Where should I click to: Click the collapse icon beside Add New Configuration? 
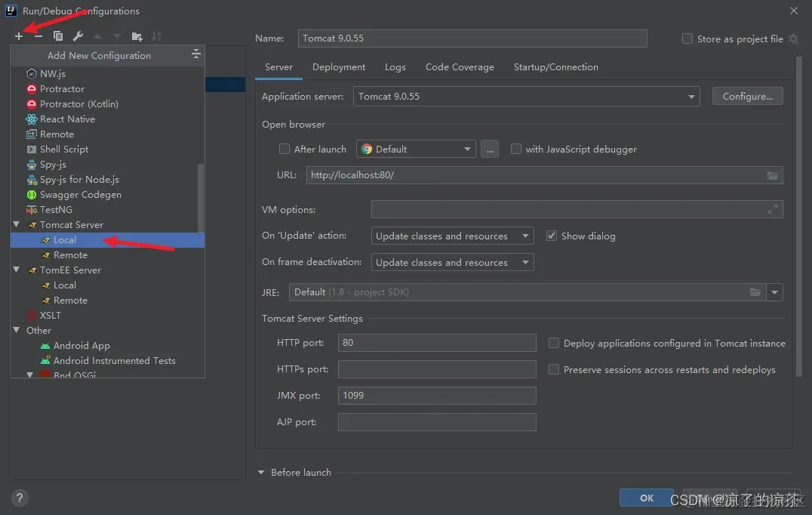click(x=195, y=54)
